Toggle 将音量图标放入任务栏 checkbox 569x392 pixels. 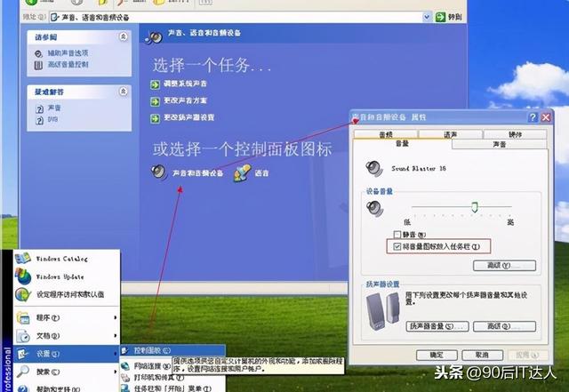pyautogui.click(x=397, y=247)
